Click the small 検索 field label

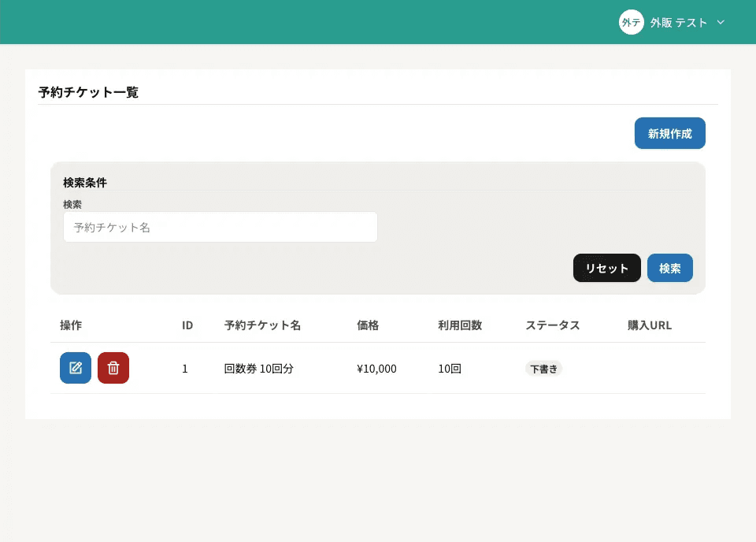pos(72,205)
